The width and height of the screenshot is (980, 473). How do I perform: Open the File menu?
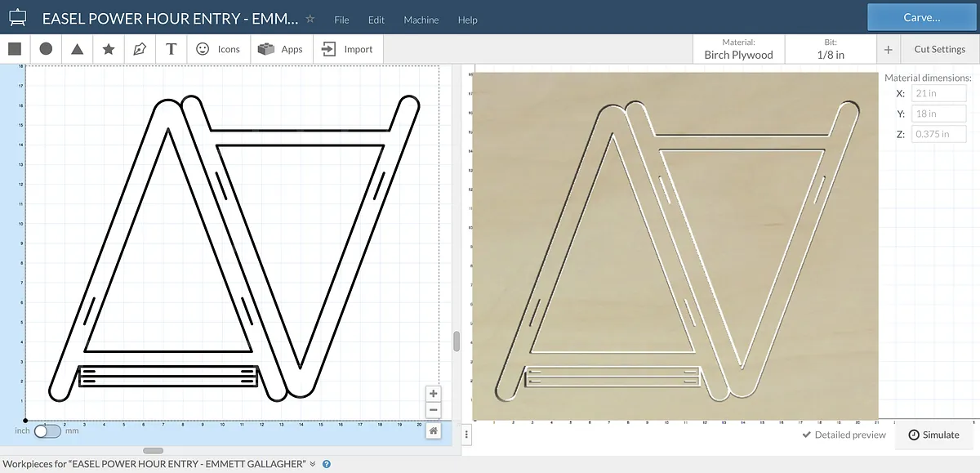[341, 20]
